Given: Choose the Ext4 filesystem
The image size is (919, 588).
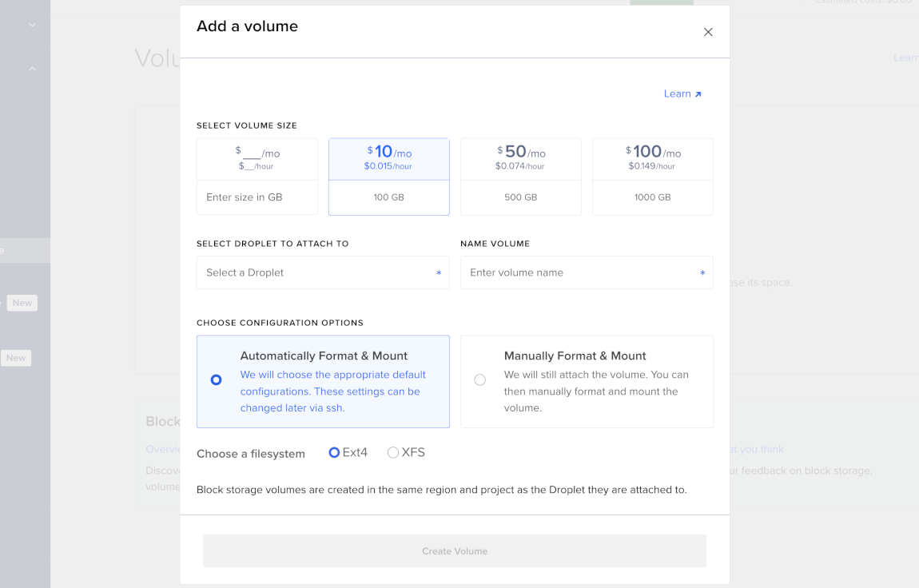Looking at the screenshot, I should coord(334,452).
